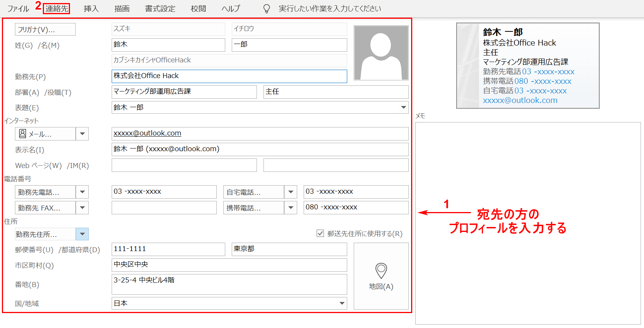Open the 連絡先 ribbon tab
Screen dimensions: 644x328
[57, 8]
